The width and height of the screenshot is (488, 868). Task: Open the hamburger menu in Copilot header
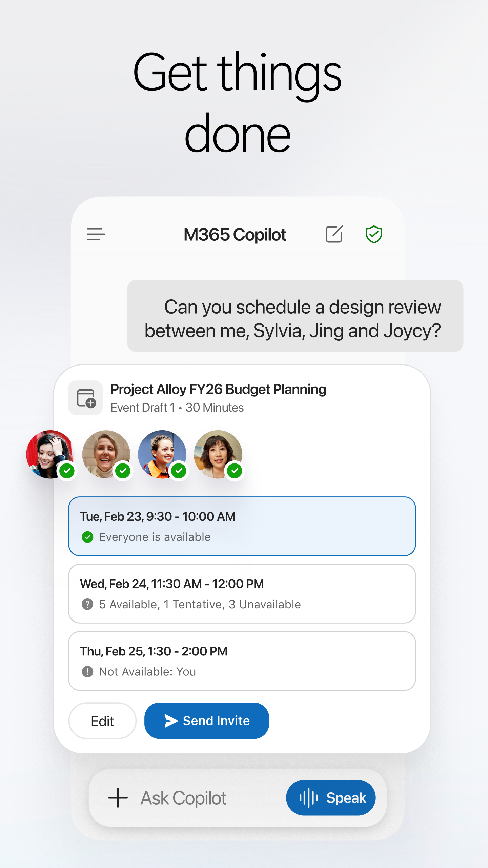click(96, 234)
